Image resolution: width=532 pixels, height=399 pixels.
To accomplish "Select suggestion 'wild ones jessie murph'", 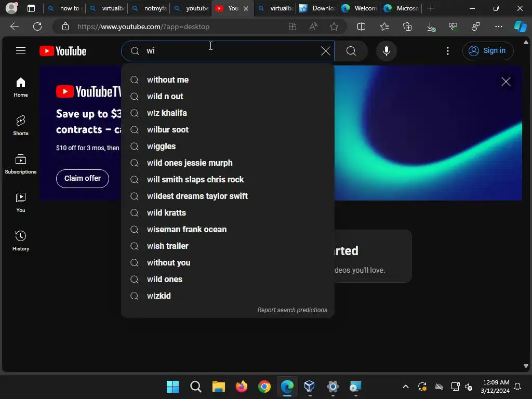I will tap(228, 163).
